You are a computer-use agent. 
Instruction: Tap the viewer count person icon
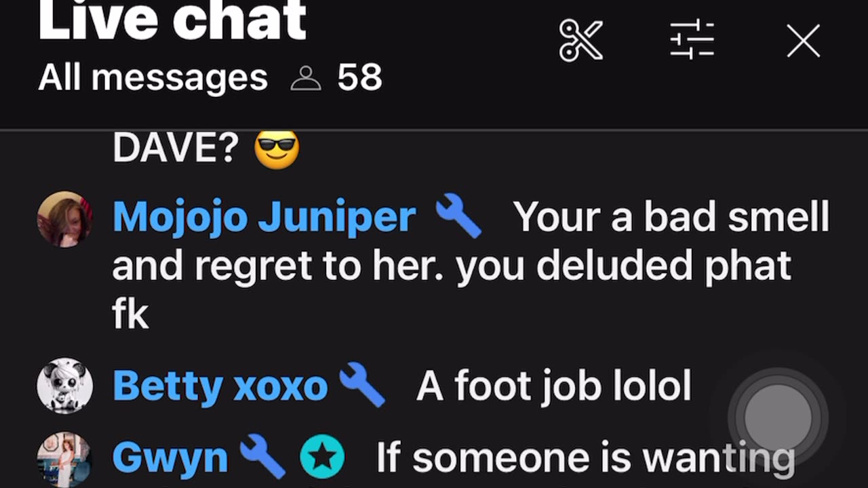(x=306, y=78)
